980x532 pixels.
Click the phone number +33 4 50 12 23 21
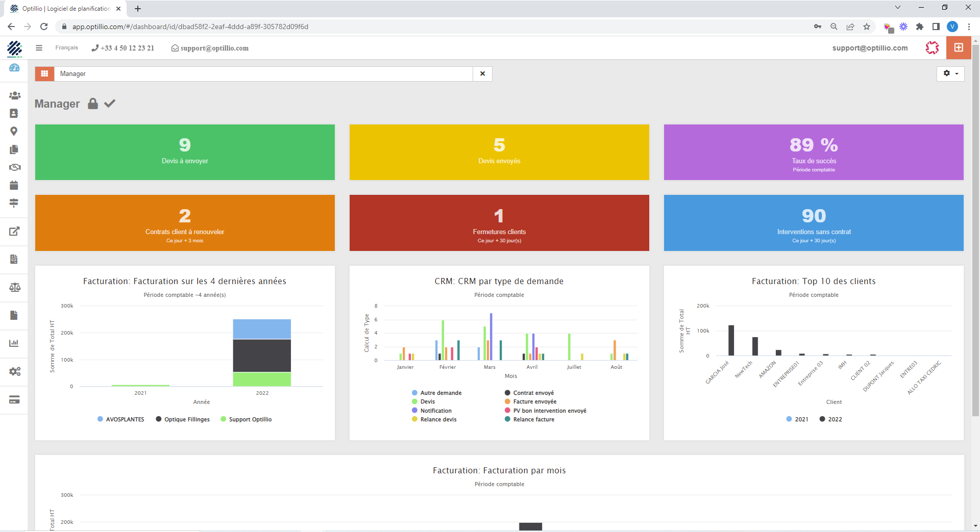[x=123, y=48]
